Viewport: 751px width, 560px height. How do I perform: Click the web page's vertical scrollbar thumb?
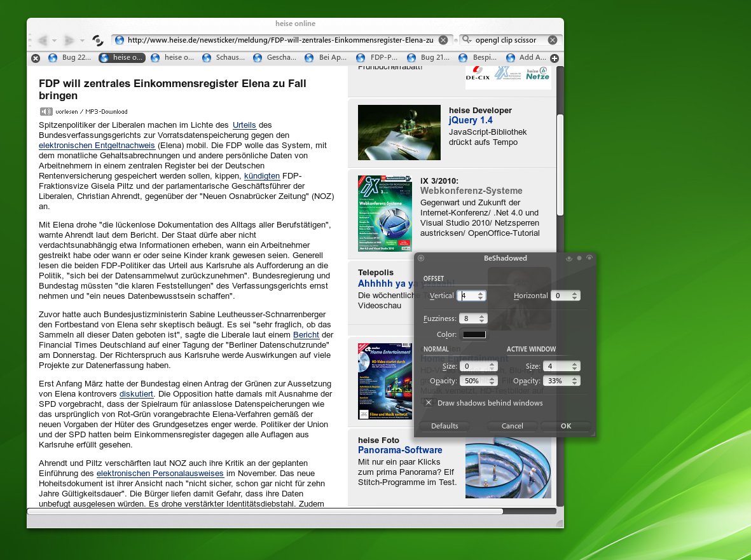[560, 165]
